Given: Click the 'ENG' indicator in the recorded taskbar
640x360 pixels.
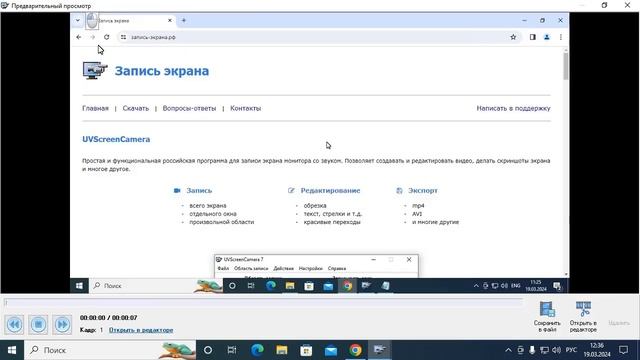Looking at the screenshot, I should (516, 286).
